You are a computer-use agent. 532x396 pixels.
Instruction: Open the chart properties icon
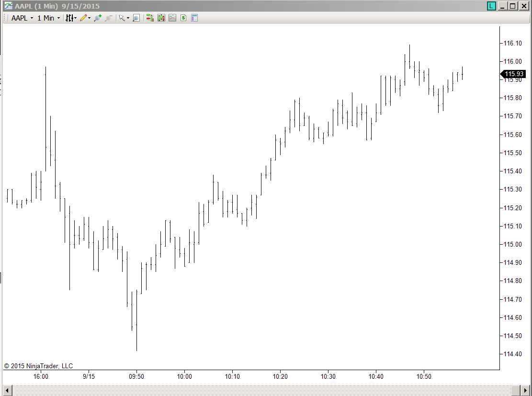pyautogui.click(x=194, y=18)
